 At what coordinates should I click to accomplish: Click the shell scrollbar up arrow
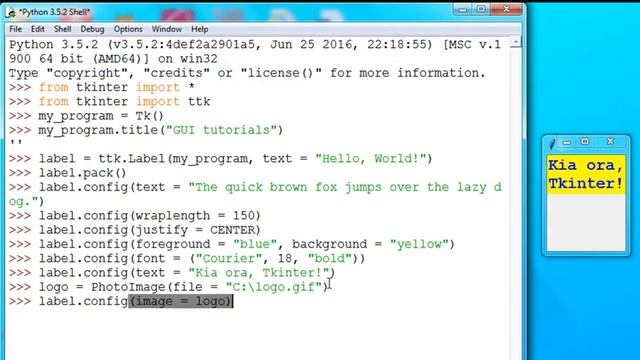coord(516,42)
